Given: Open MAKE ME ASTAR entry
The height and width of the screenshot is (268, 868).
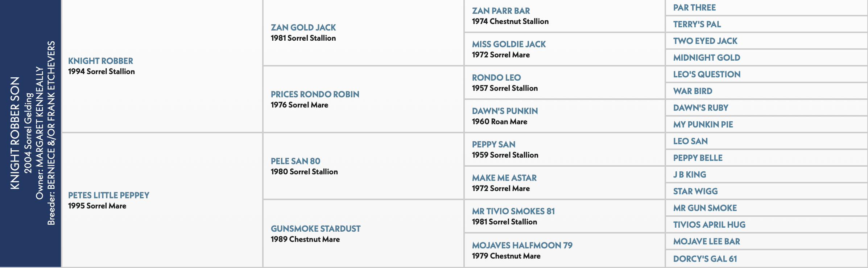Looking at the screenshot, I should (504, 178).
